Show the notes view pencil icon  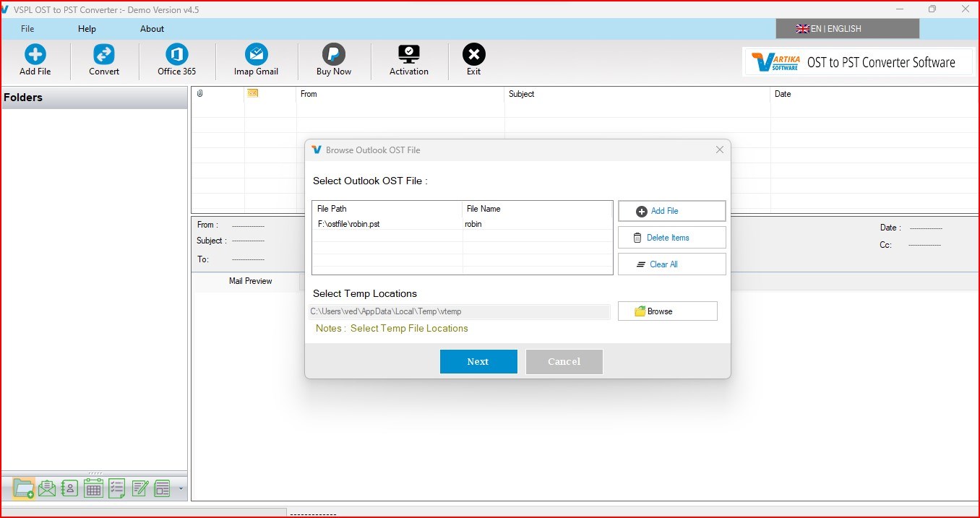pos(139,488)
